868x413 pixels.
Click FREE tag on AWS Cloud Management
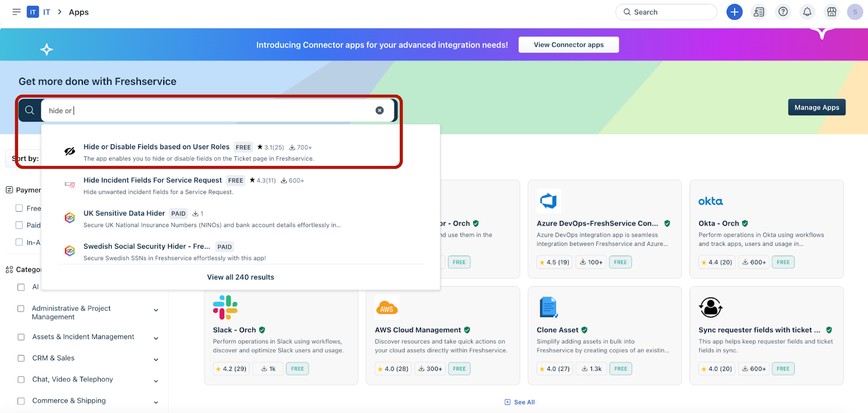[x=459, y=368]
